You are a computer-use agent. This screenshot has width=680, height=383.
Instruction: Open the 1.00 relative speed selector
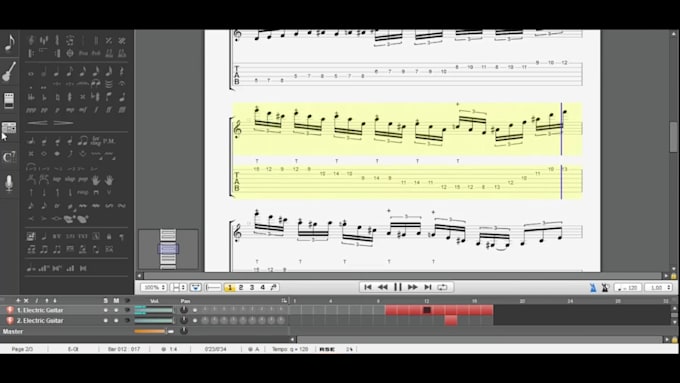coord(658,288)
